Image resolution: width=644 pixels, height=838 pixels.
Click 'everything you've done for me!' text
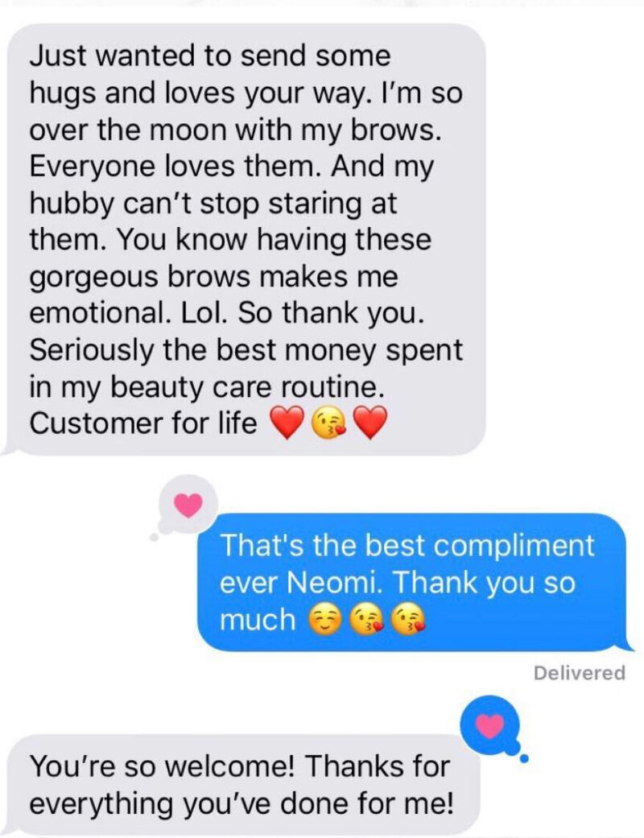[242, 803]
